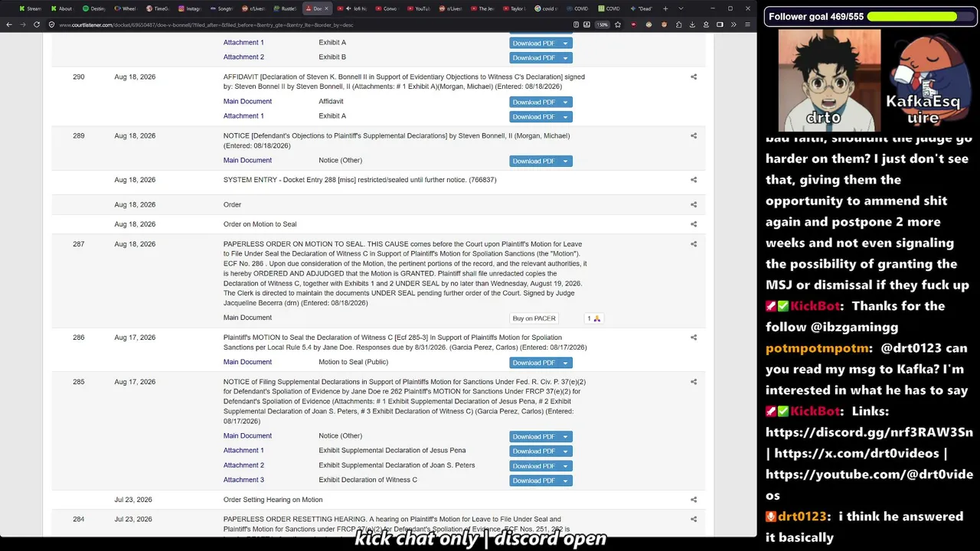
Task: Click the 150% zoom level indicator
Action: (602, 24)
